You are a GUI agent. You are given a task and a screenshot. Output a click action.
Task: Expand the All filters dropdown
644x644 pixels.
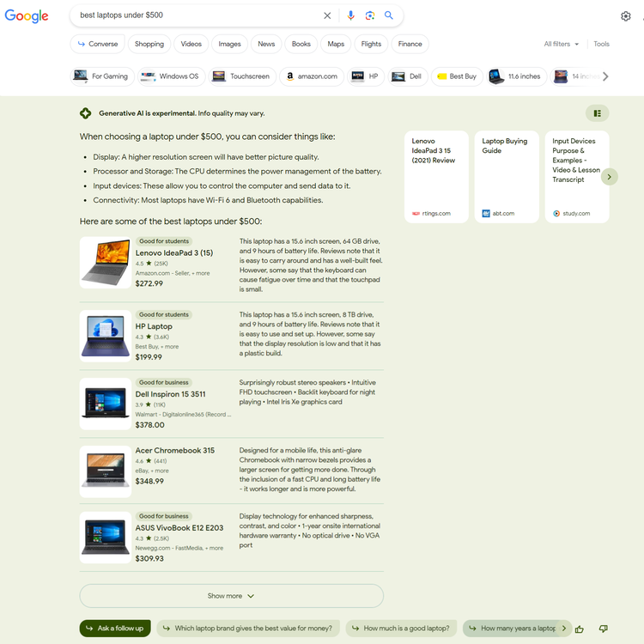click(562, 44)
